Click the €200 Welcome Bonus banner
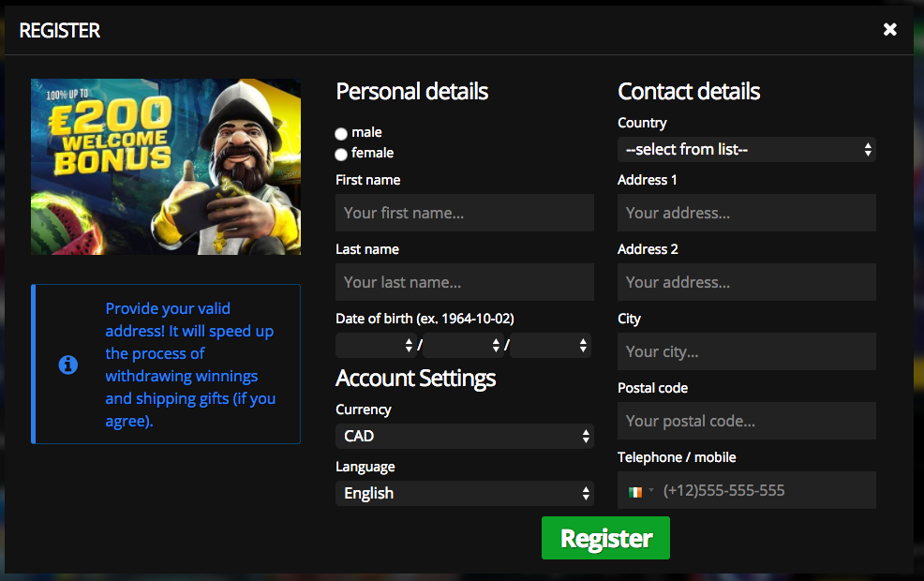The height and width of the screenshot is (581, 924). pos(166,167)
